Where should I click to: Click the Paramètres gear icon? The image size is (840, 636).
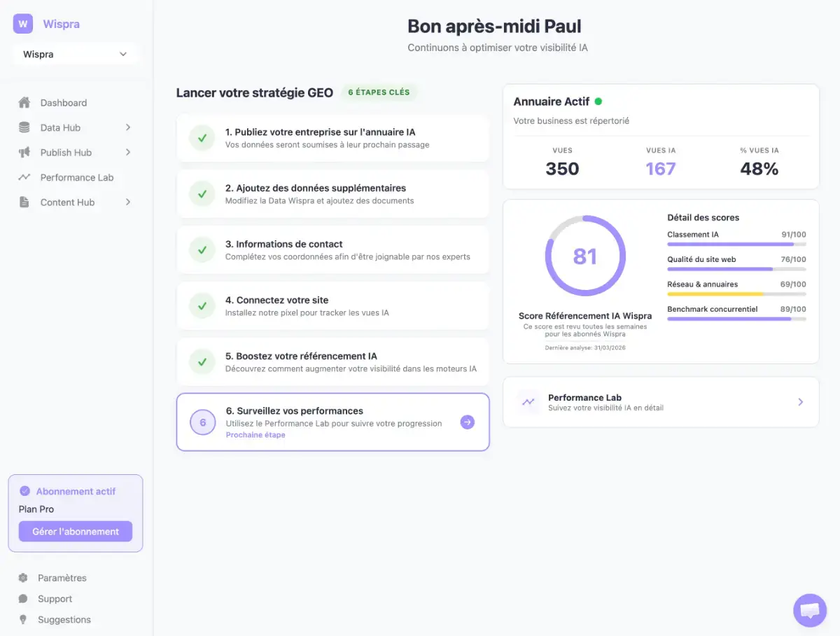(23, 578)
